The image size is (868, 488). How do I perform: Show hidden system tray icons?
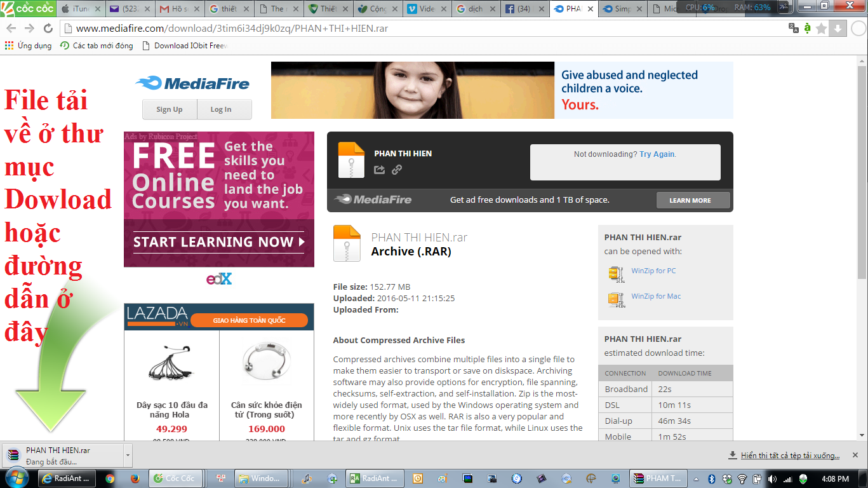point(697,478)
